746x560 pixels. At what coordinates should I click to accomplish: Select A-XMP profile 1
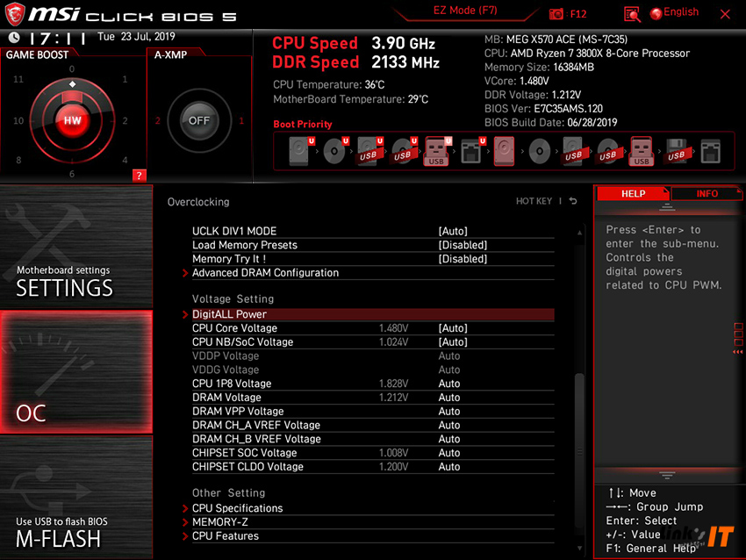tap(241, 121)
